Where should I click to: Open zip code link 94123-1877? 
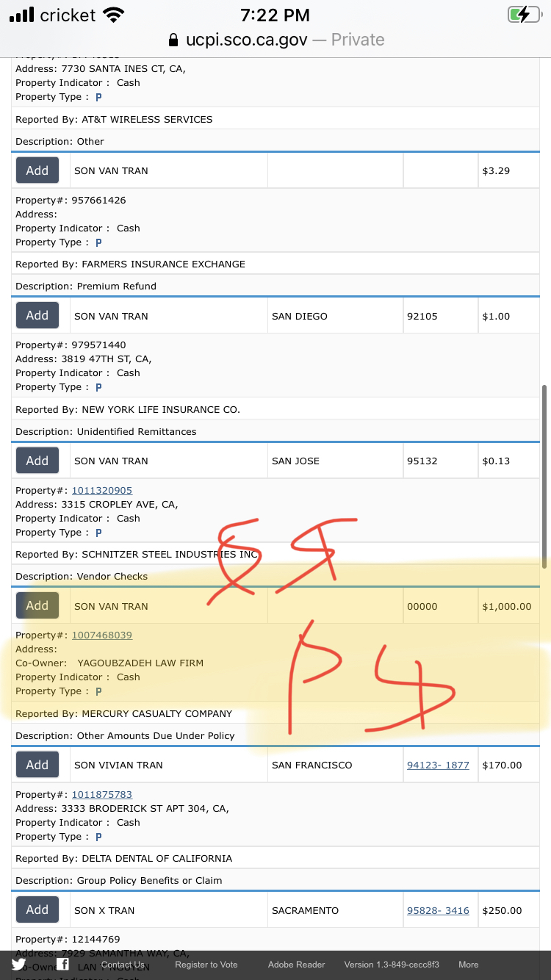click(438, 765)
